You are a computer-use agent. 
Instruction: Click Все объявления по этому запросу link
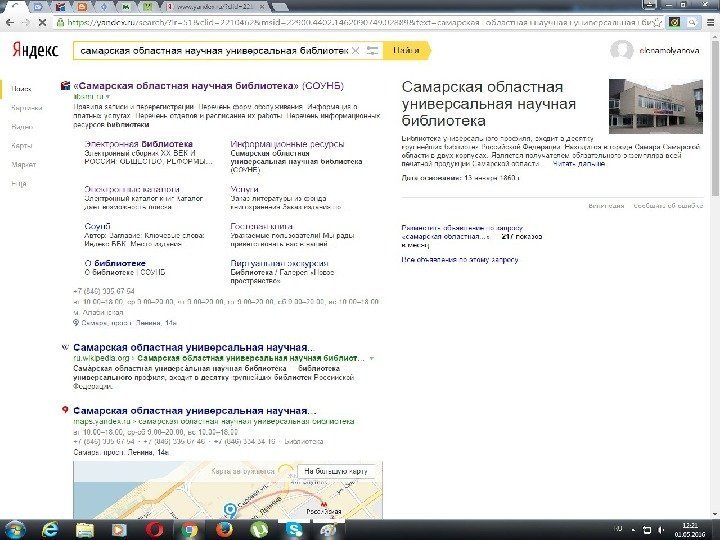[x=460, y=260]
